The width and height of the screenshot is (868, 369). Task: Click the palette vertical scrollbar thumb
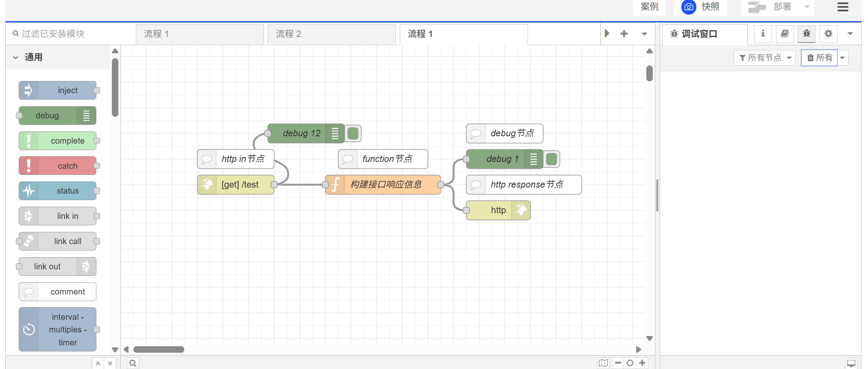(x=115, y=87)
